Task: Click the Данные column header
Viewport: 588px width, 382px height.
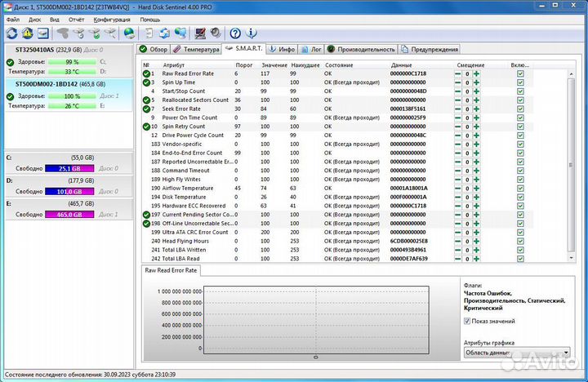Action: [x=401, y=65]
